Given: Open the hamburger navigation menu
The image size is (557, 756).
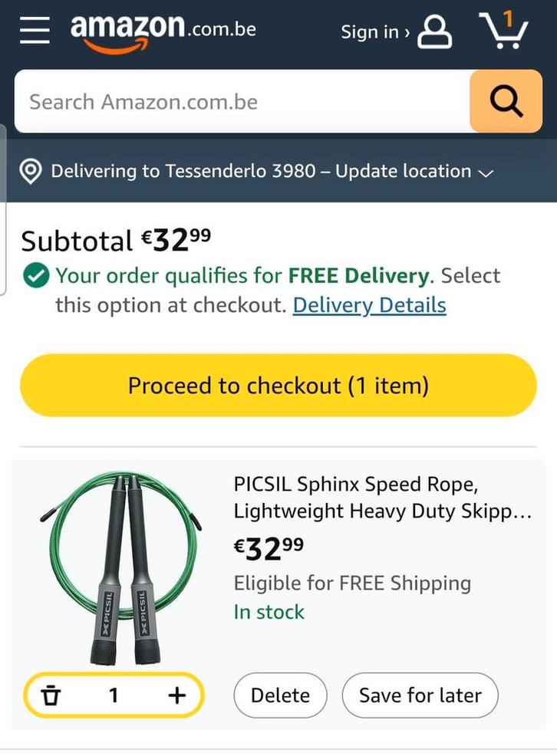Looking at the screenshot, I should click(x=35, y=30).
